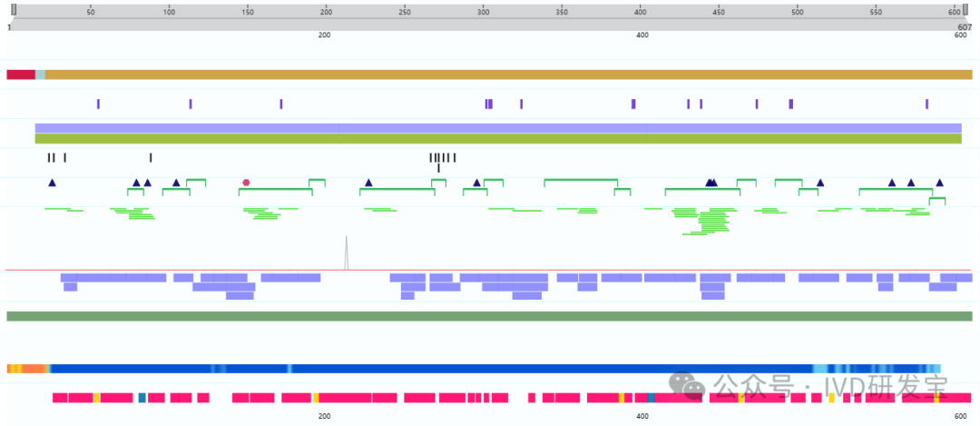Click the first blue segment in the pink bottom track
Viewport: 980px width, 426px height.
(x=142, y=398)
